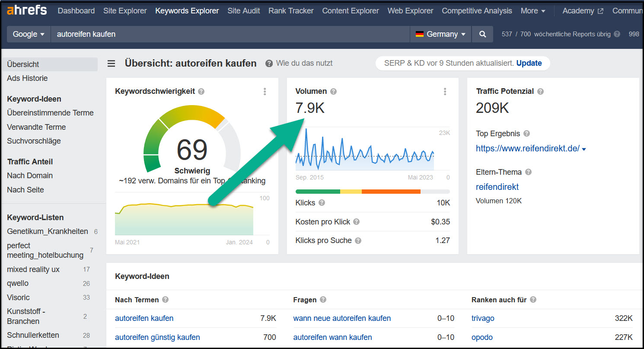Click keyword 'autoreifen kaufen' in Nach Termen
The width and height of the screenshot is (644, 349).
(x=144, y=318)
